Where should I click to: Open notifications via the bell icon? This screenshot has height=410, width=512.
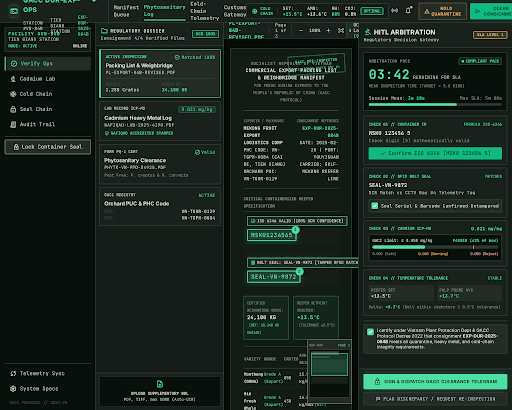pyautogui.click(x=408, y=11)
